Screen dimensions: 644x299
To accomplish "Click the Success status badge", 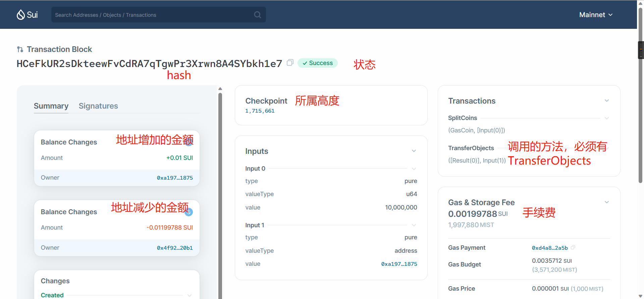I will click(x=317, y=63).
